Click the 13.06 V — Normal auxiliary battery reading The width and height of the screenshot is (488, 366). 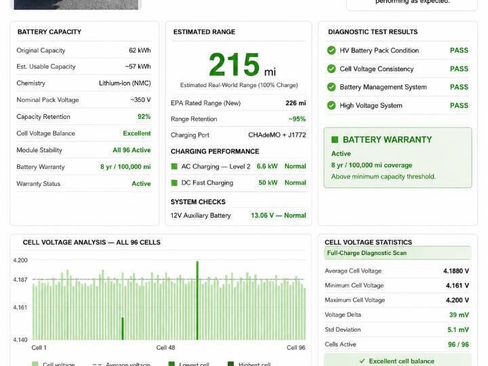(278, 215)
